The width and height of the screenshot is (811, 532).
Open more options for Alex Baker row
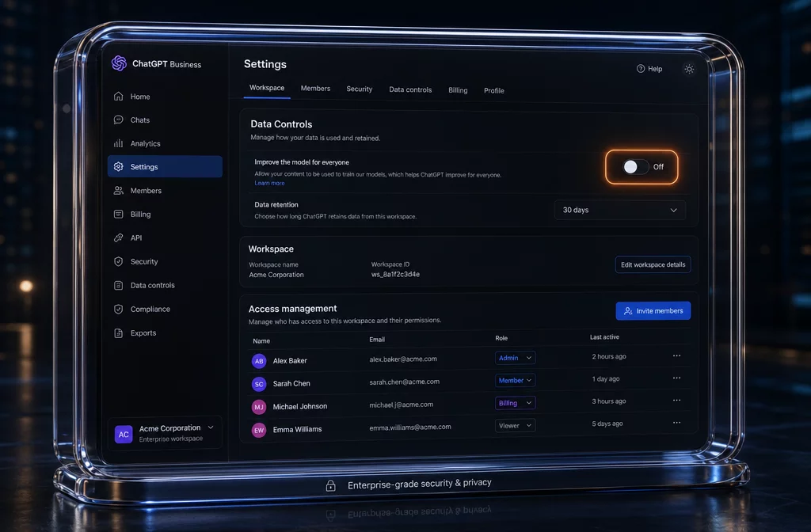point(676,355)
